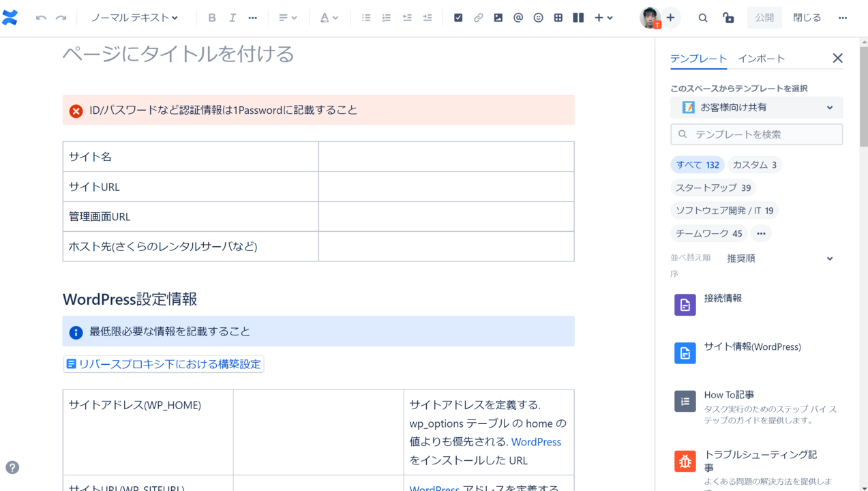Switch to the テンプレート tab
Image resolution: width=868 pixels, height=491 pixels.
(x=698, y=59)
